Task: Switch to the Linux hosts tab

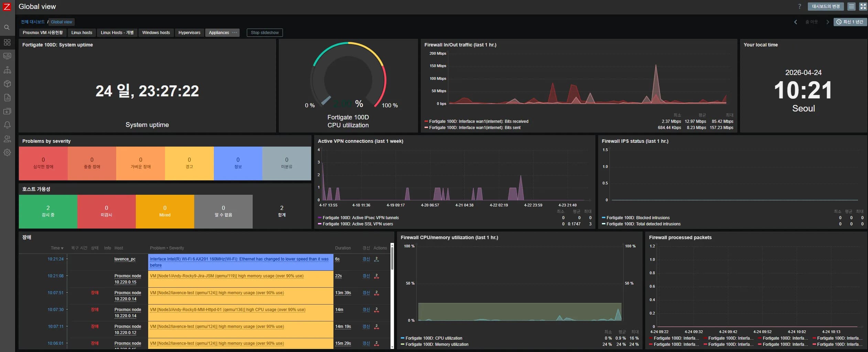Action: 82,33
